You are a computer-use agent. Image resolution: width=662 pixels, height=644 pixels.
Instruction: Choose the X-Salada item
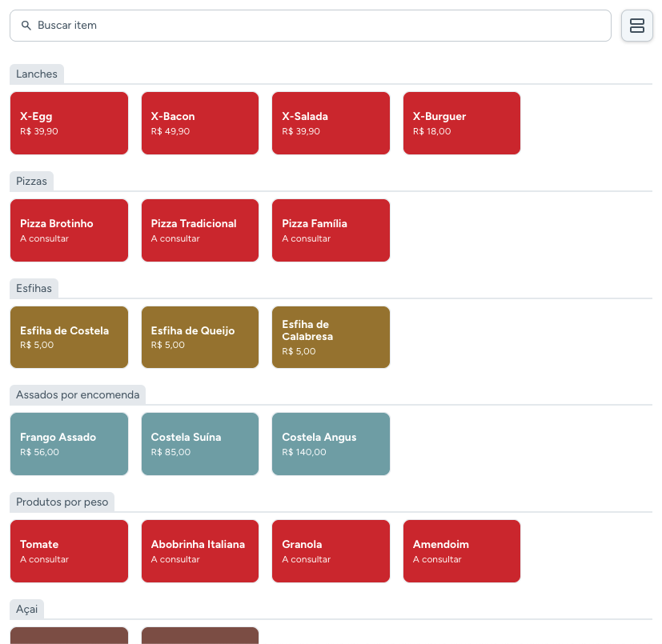331,123
